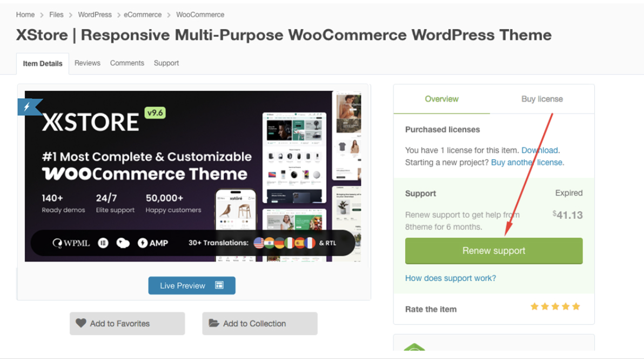The image size is (644, 362).
Task: Click the Live Preview button
Action: 192,286
